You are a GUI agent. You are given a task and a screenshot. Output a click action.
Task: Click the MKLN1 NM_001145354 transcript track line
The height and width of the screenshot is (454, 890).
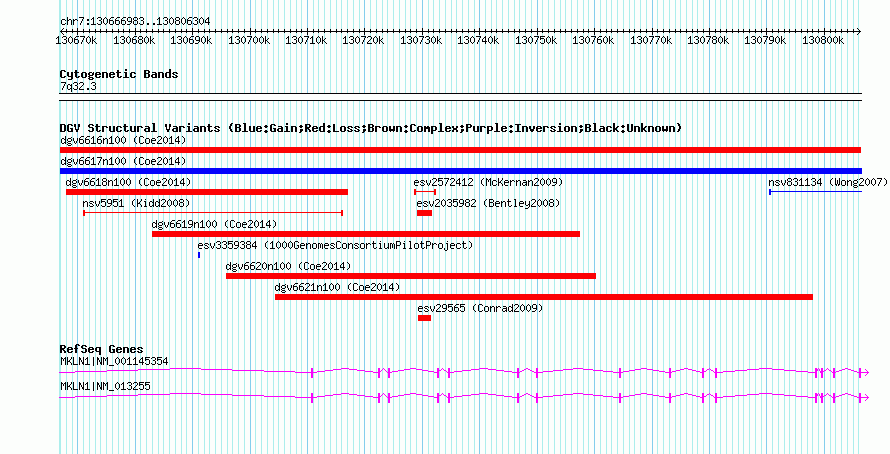pyautogui.click(x=464, y=372)
